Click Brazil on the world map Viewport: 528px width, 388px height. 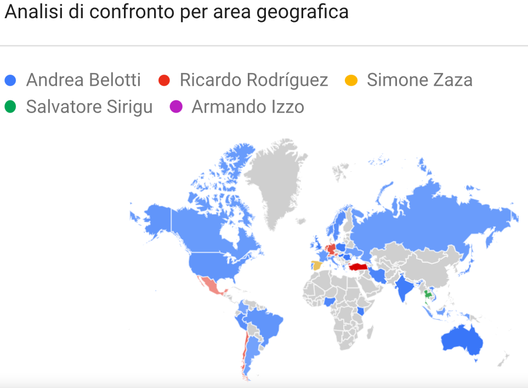click(266, 323)
